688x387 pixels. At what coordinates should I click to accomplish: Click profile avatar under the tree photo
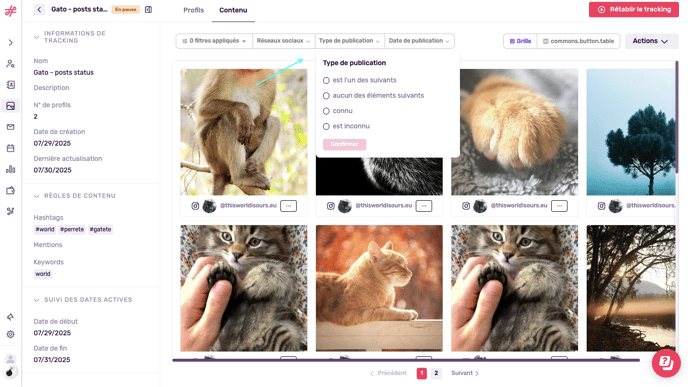tap(616, 206)
